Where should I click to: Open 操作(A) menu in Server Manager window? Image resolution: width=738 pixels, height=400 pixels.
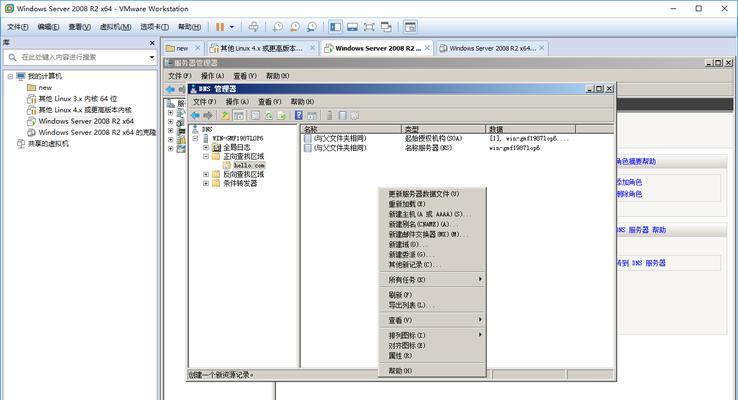point(212,76)
